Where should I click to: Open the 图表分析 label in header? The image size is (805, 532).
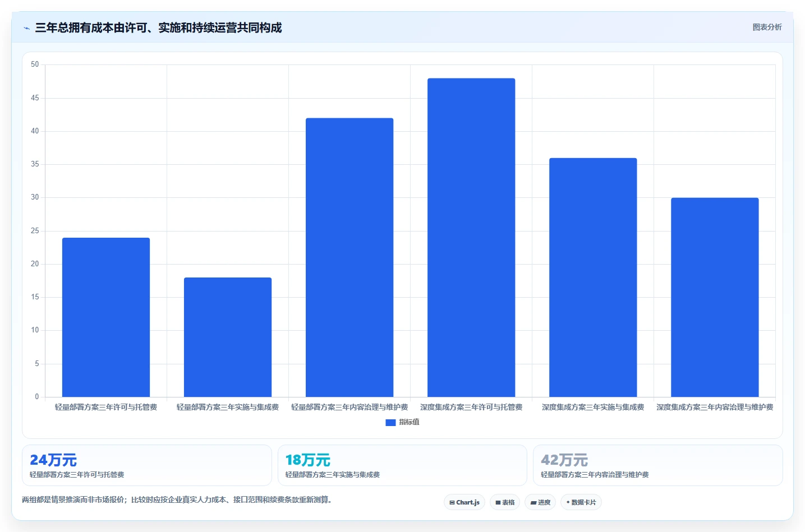tap(767, 27)
